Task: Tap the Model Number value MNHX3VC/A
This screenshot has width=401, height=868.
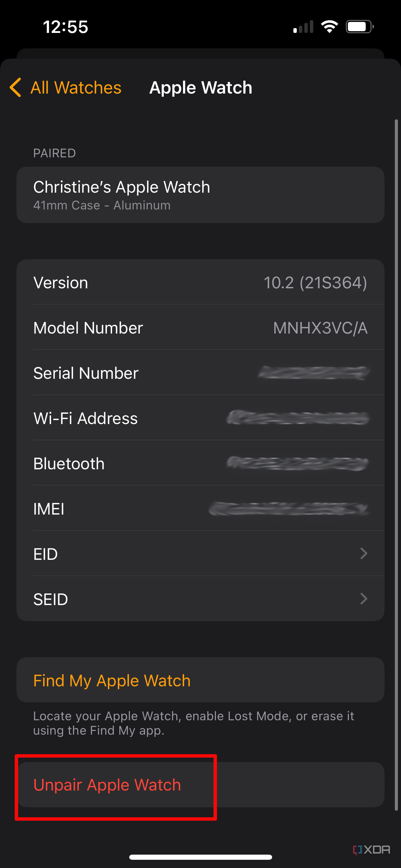Action: click(320, 328)
